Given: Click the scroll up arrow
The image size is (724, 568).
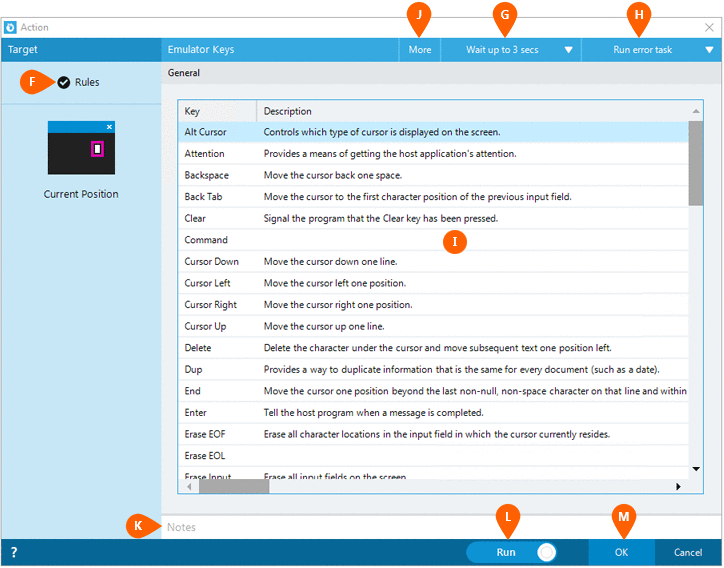Looking at the screenshot, I should coord(696,111).
